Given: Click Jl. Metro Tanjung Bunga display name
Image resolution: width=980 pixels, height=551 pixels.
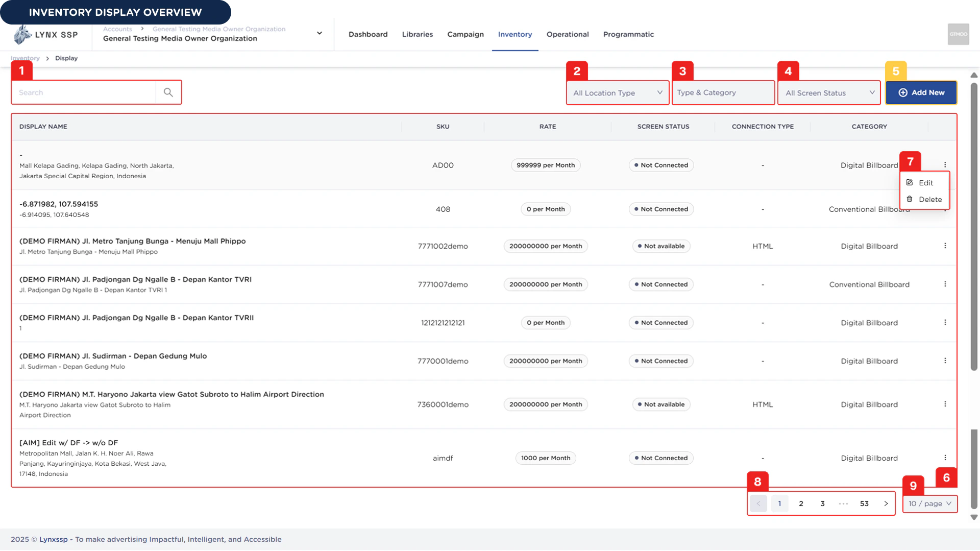Looking at the screenshot, I should (133, 241).
